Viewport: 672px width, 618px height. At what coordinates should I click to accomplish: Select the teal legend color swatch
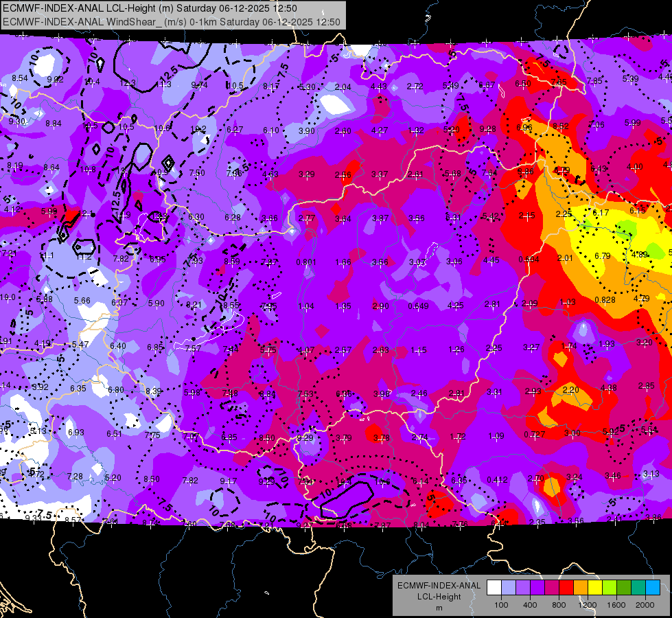pos(638,588)
